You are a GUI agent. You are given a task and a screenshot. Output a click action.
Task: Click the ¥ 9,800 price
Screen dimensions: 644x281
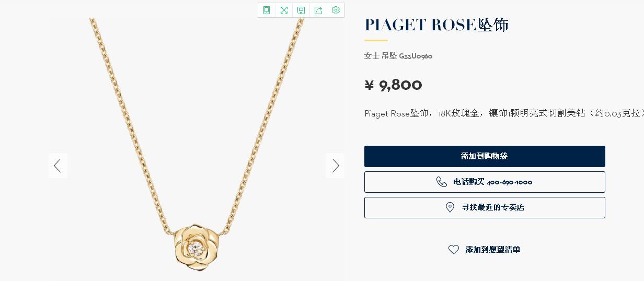pyautogui.click(x=393, y=85)
